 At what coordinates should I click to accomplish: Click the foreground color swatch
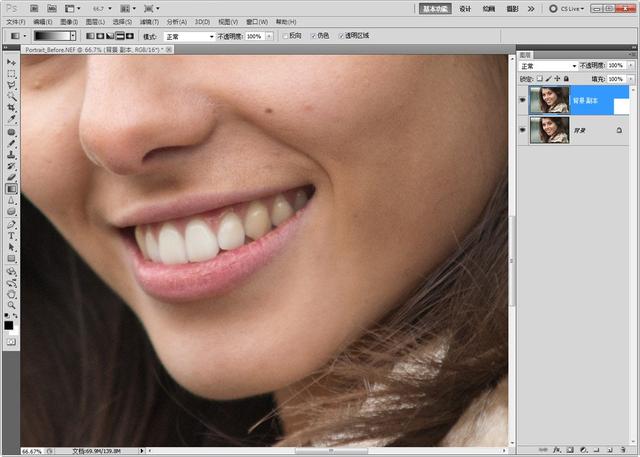(9, 325)
